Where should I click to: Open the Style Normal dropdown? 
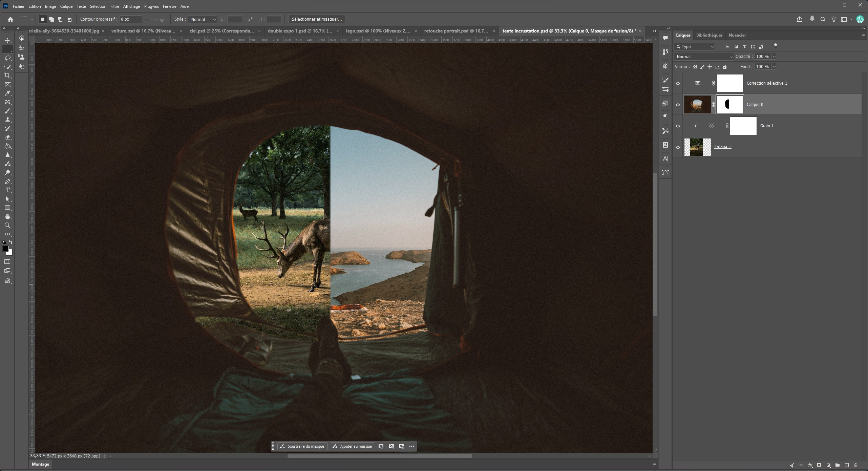point(203,19)
